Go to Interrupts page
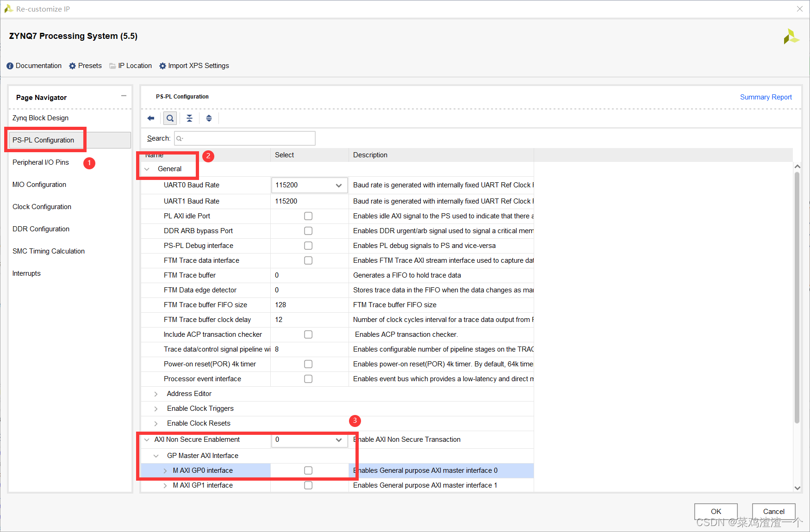The width and height of the screenshot is (810, 532). coord(26,273)
